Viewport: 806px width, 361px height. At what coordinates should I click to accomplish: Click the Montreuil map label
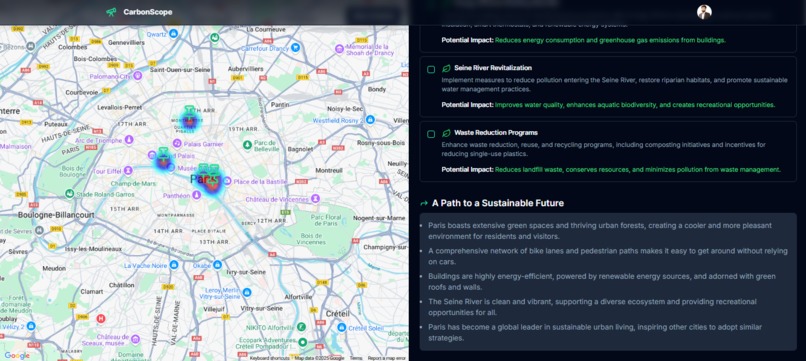click(x=329, y=170)
